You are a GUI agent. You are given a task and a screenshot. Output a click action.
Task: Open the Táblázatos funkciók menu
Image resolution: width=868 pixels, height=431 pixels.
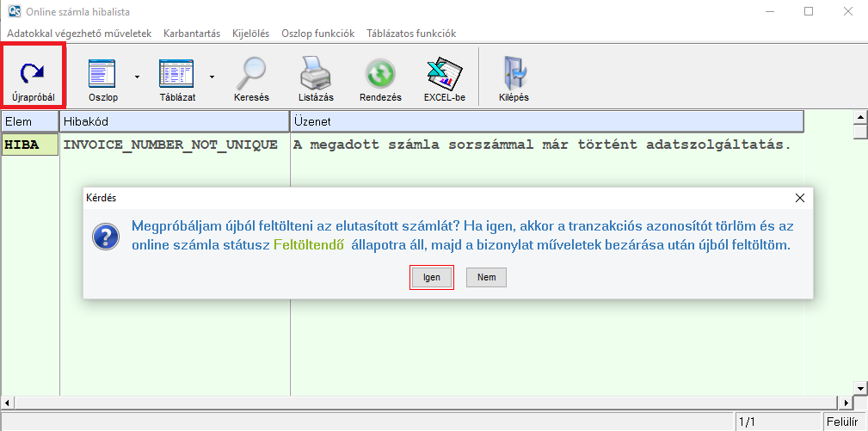pos(411,33)
